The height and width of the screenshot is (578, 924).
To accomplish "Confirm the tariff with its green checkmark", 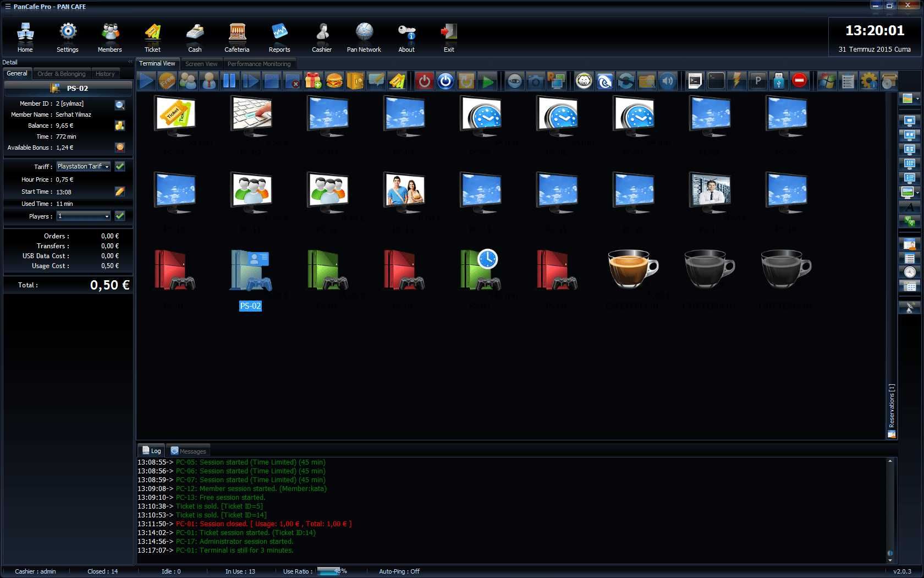I will [120, 166].
